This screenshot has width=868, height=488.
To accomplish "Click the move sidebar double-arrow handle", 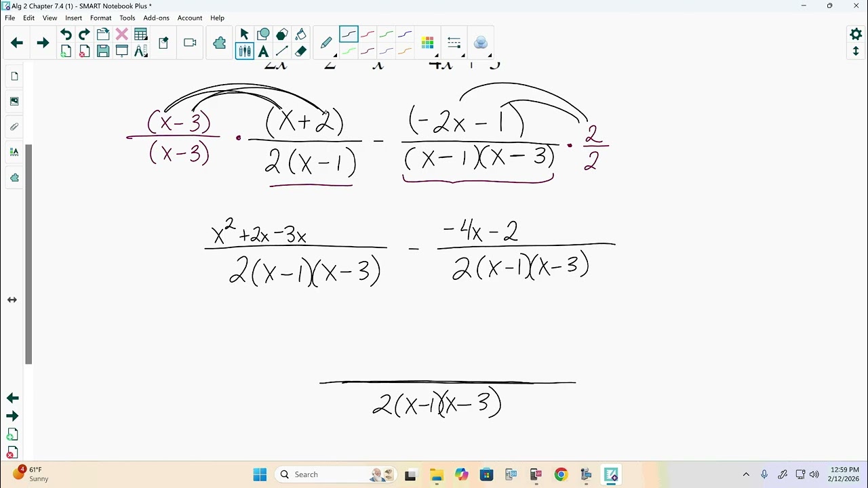I will (x=12, y=300).
